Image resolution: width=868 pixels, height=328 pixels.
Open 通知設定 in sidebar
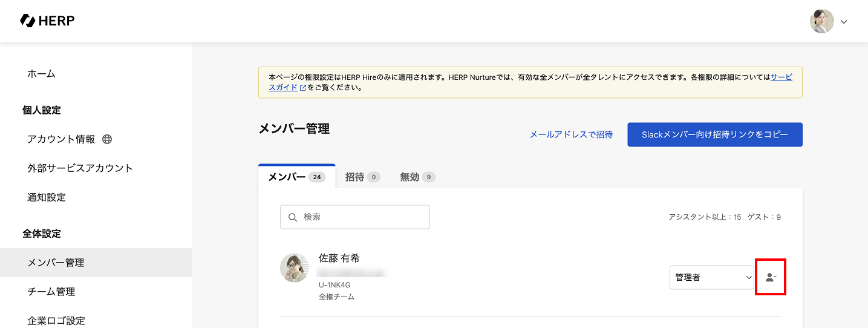(47, 197)
